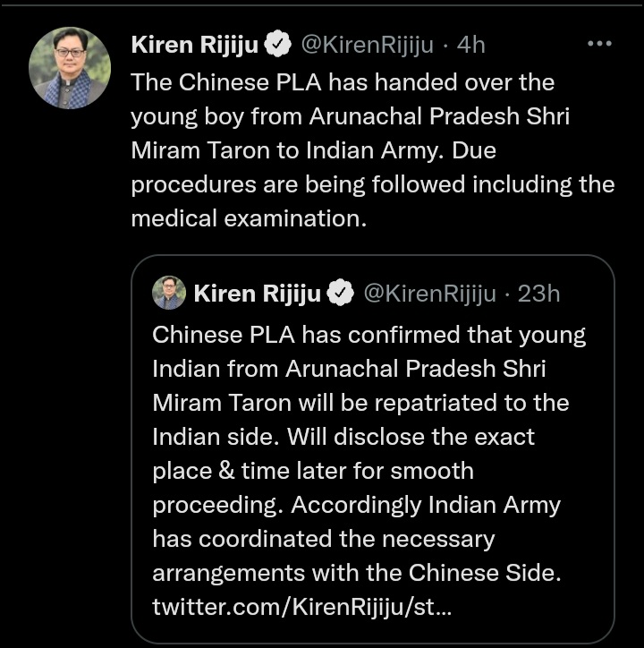This screenshot has width=644, height=648.
Task: Open the three-dot more options menu
Action: (x=598, y=44)
